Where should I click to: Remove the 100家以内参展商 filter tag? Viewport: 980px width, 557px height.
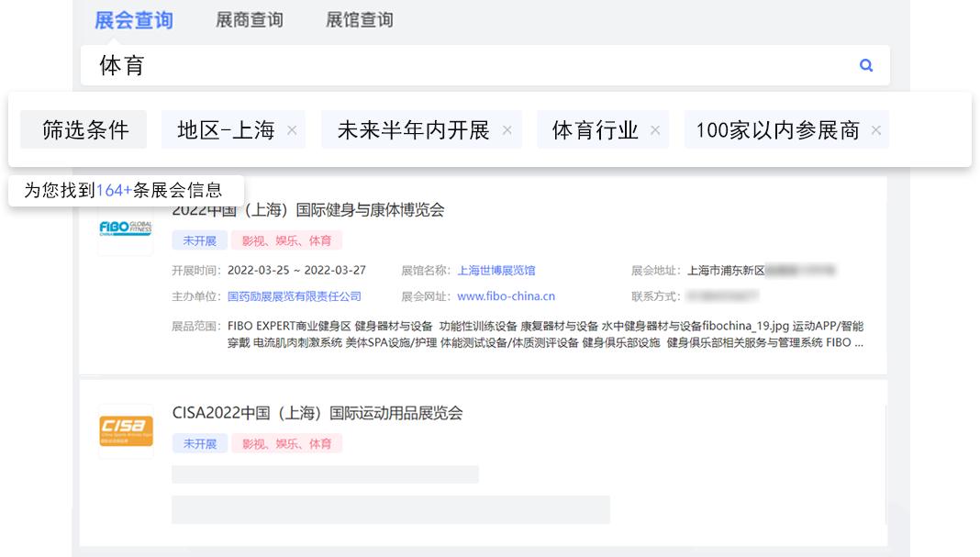tap(876, 129)
